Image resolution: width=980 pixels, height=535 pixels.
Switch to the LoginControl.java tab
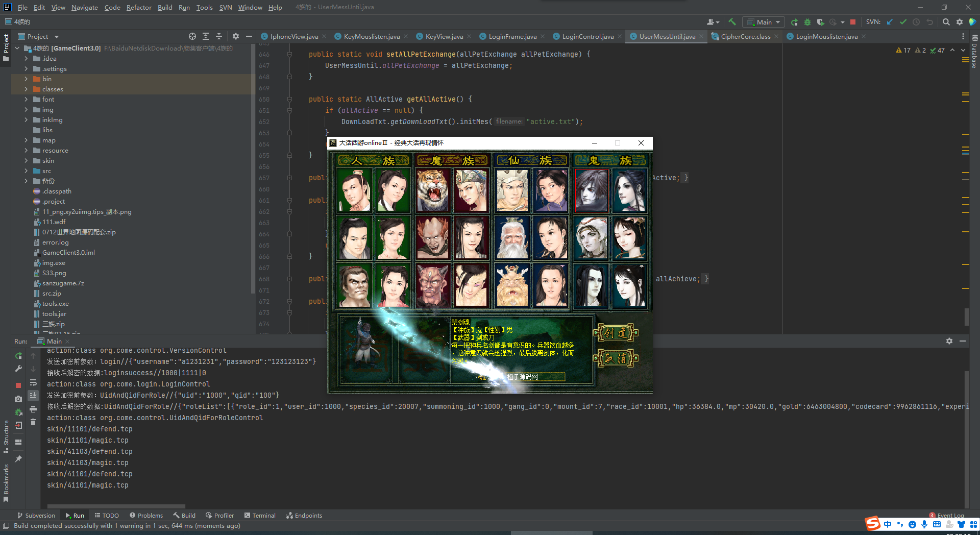(587, 36)
